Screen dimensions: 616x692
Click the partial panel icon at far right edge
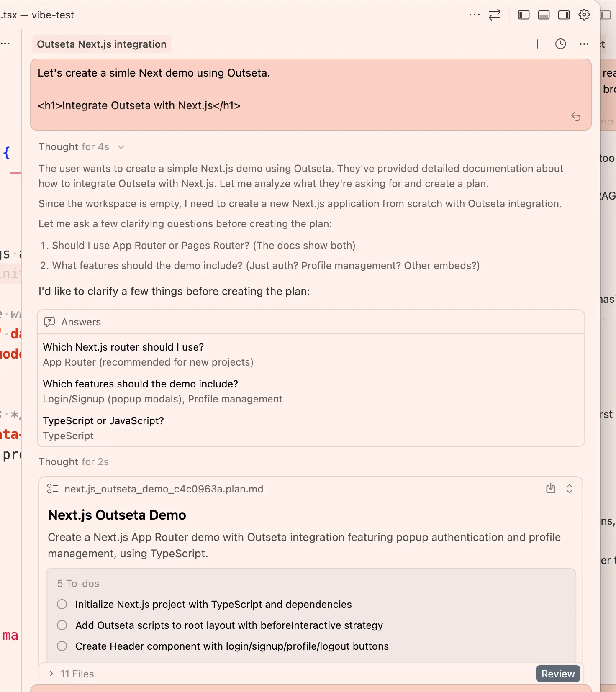(606, 15)
